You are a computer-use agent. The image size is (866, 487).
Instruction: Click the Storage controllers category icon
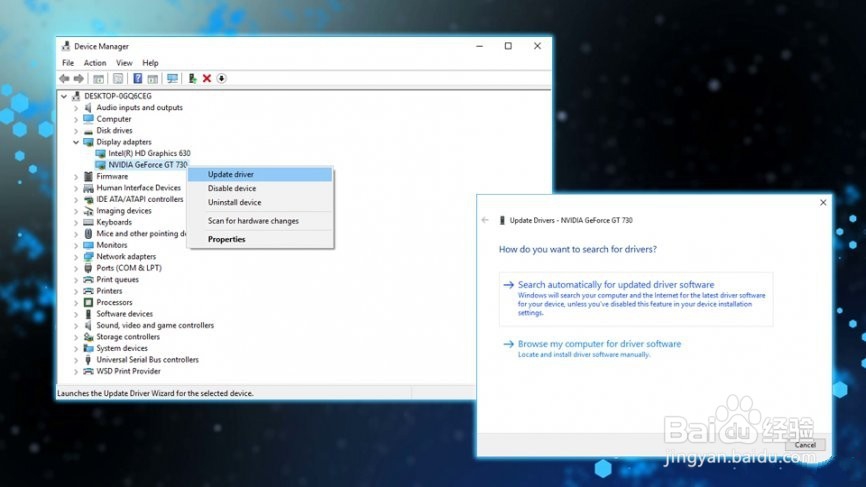click(x=88, y=337)
